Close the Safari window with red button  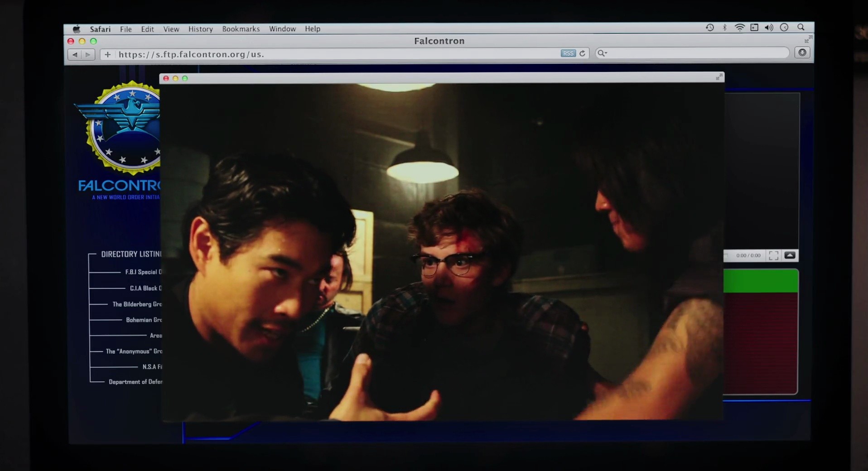71,41
